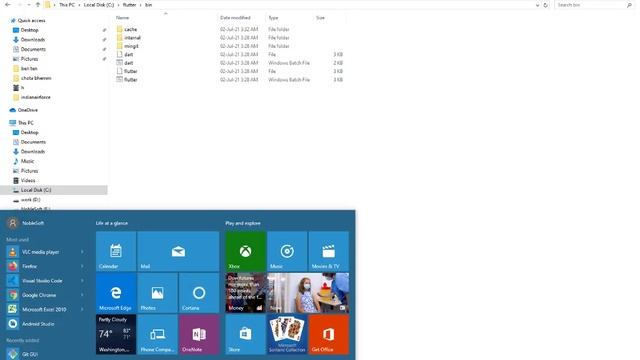
Task: Click the NobleSoft user account avatar
Action: 13,223
